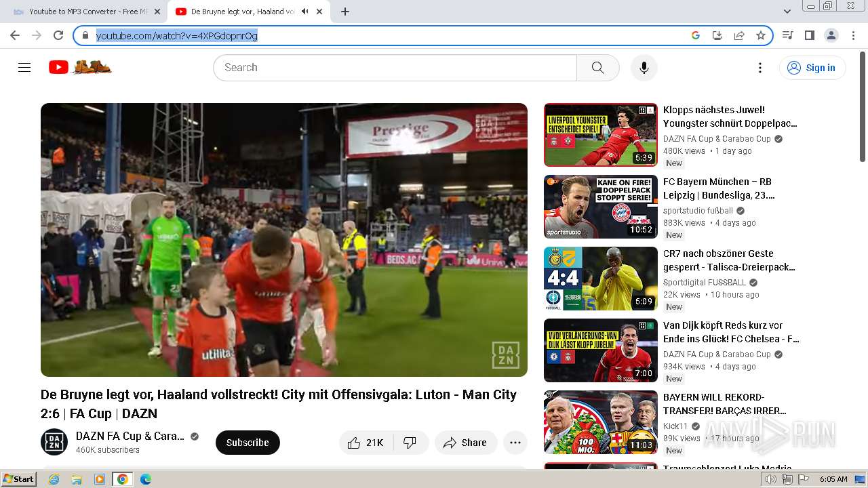Open media controls in Chrome toolbar
868x488 pixels.
pyautogui.click(x=787, y=35)
